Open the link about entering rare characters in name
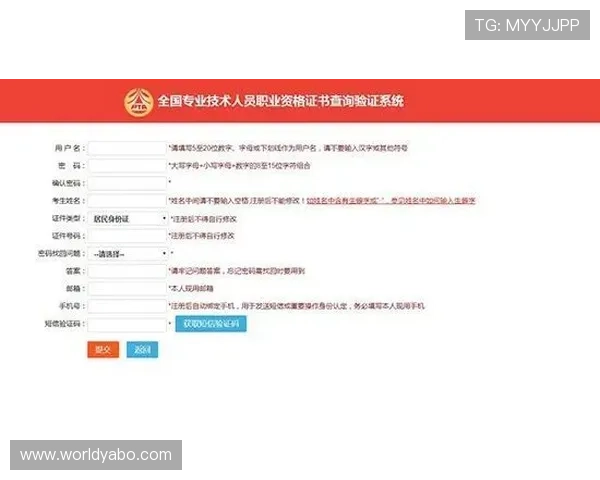Image resolution: width=600 pixels, height=480 pixels. (x=391, y=201)
